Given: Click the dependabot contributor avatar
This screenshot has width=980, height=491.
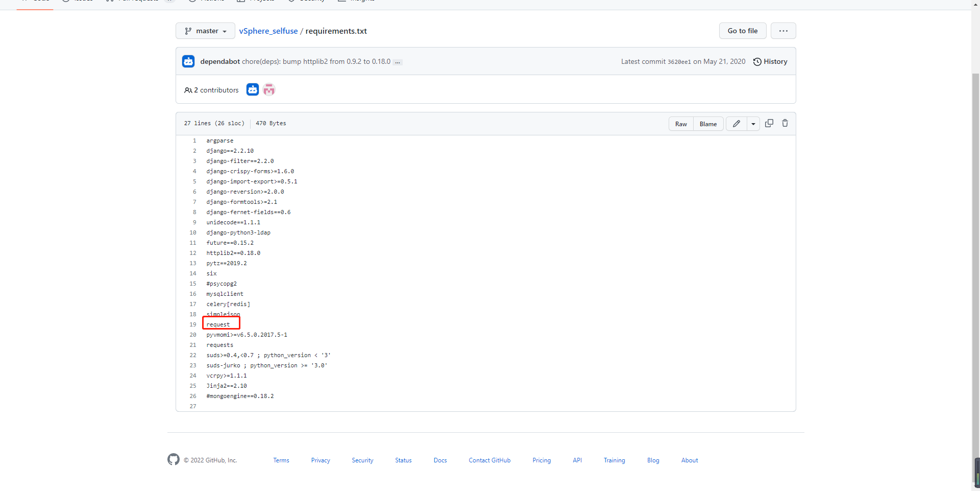Looking at the screenshot, I should click(253, 89).
